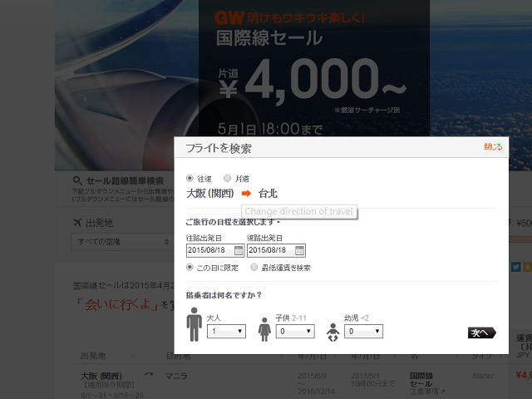Click the マニラ destination cell
The height and width of the screenshot is (399, 532).
pos(176,376)
